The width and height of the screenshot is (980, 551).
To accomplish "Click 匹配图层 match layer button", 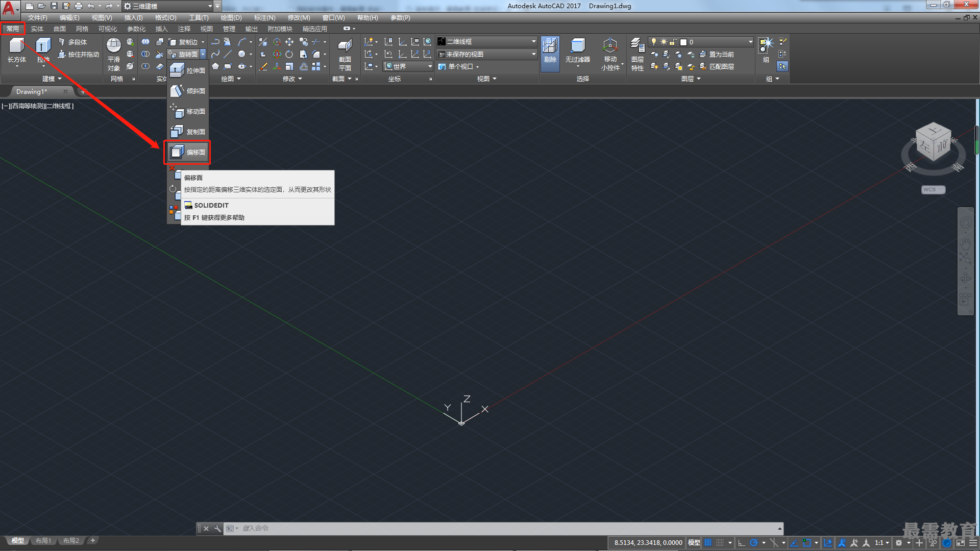I will (x=717, y=66).
